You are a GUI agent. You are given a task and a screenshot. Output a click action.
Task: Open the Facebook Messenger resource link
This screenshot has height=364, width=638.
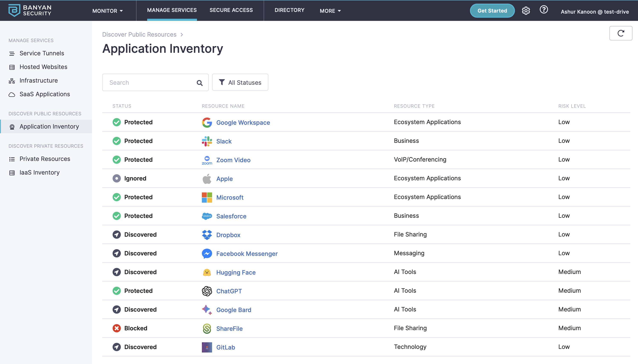click(x=247, y=254)
